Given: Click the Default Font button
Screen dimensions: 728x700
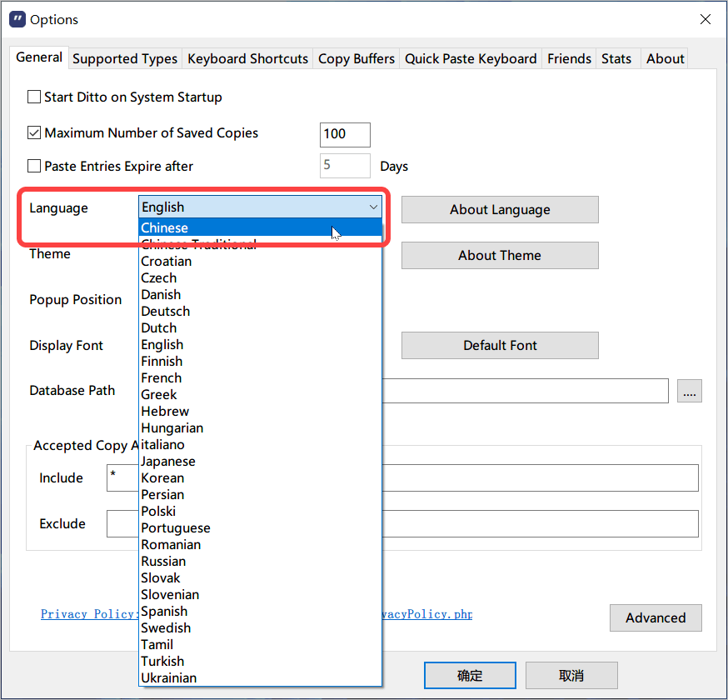Looking at the screenshot, I should pyautogui.click(x=500, y=346).
